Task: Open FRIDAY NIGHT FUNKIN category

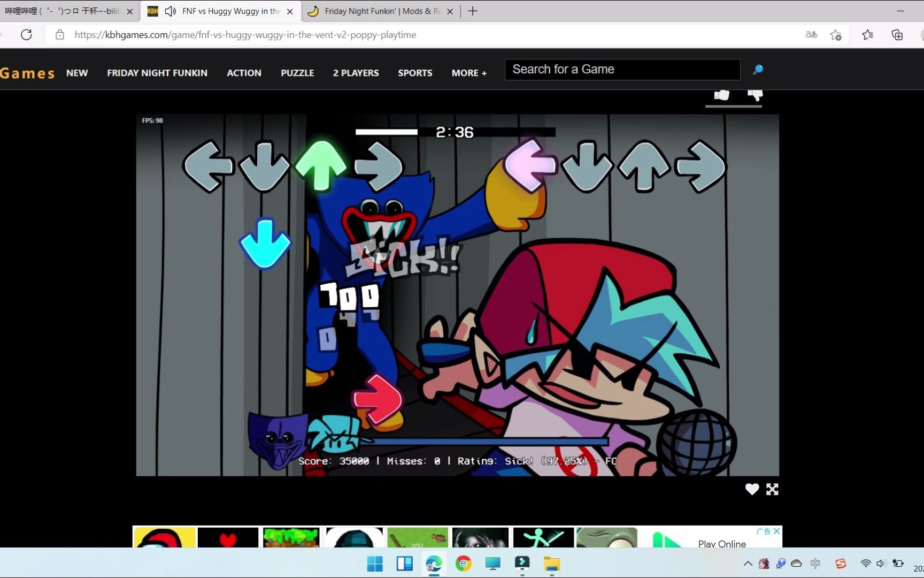Action: 157,73
